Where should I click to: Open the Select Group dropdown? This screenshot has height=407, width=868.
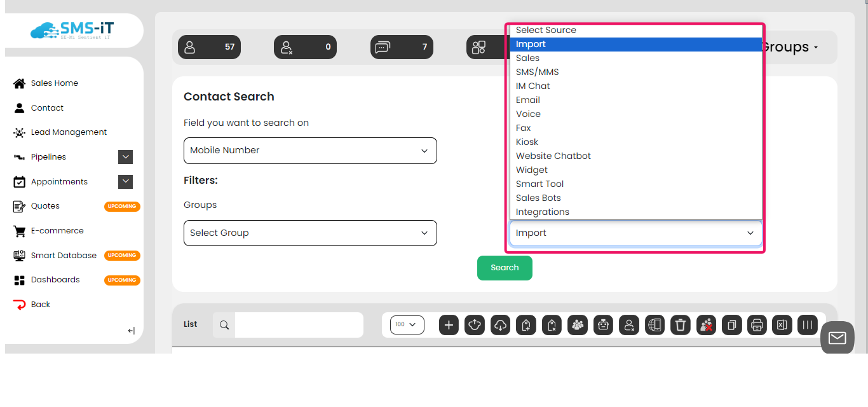tap(309, 233)
